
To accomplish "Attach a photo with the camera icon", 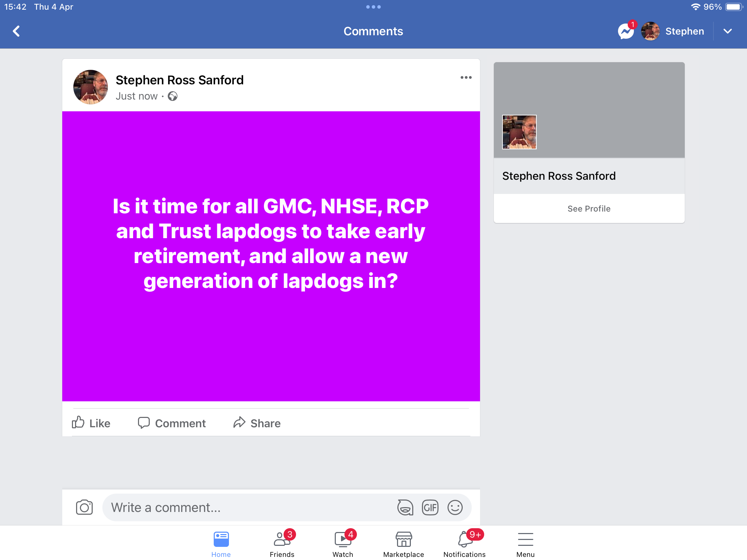I will (x=84, y=507).
